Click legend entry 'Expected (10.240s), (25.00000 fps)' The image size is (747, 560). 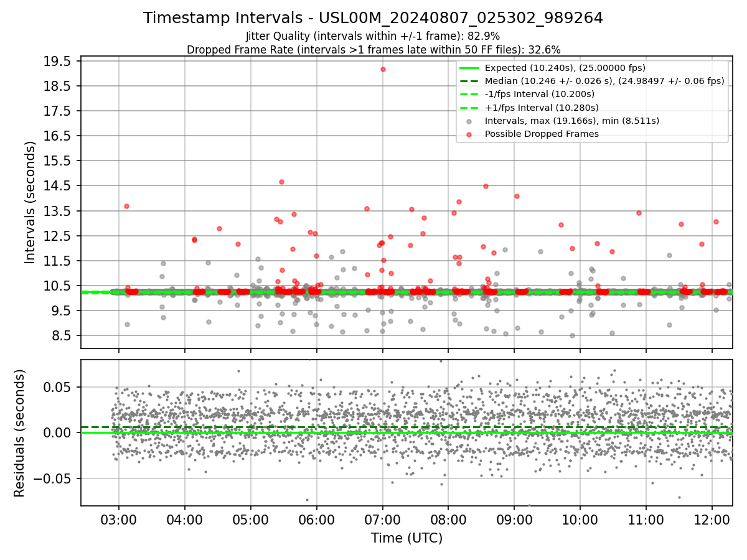(x=565, y=68)
